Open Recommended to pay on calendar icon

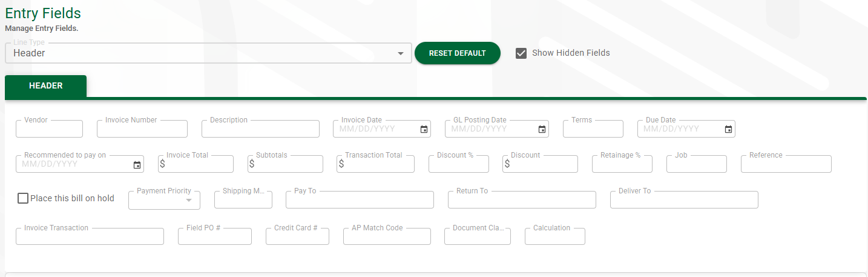pos(137,164)
